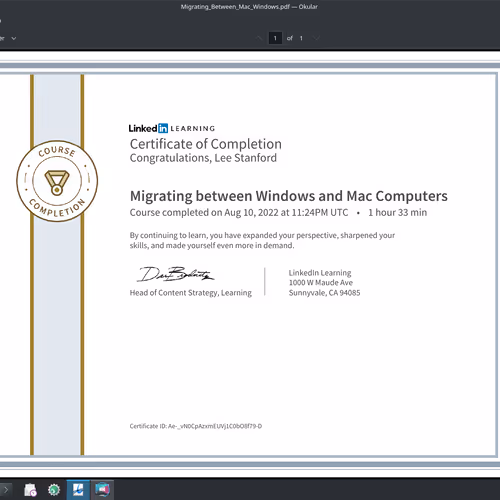The height and width of the screenshot is (500, 500).
Task: Click the '1 hour 33 min' duration
Action: click(397, 213)
